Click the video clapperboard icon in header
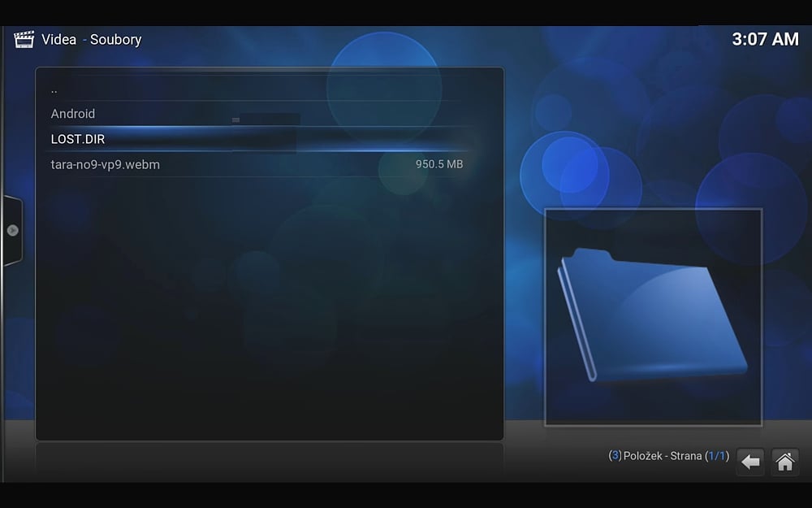 (24, 40)
